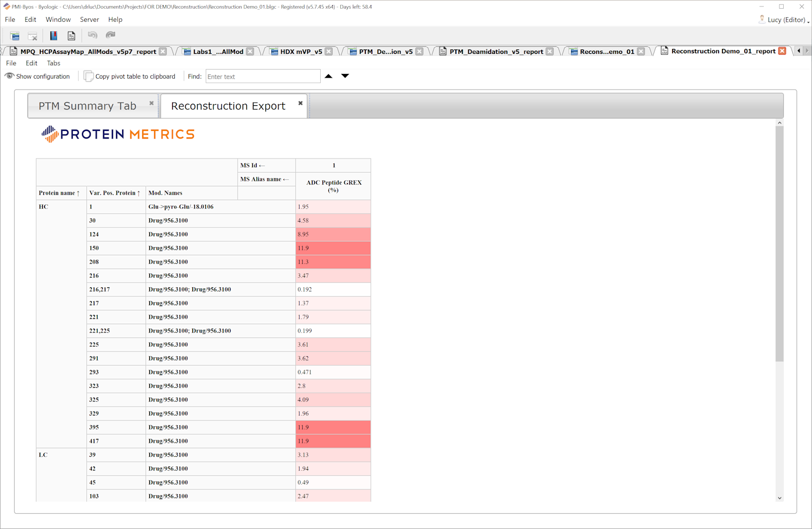Open the HDX mVP_v5 document tab
Screen dimensions: 812x529
pyautogui.click(x=301, y=52)
